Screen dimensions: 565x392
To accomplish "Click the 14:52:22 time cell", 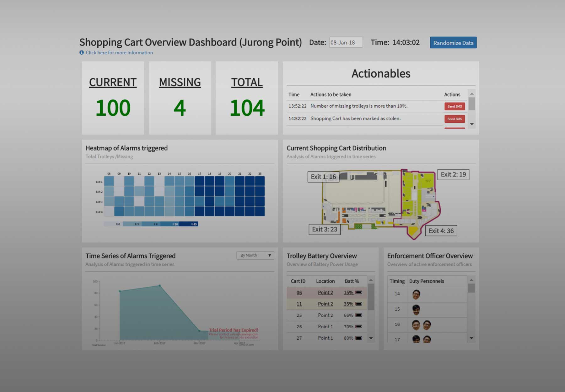I will tap(297, 119).
